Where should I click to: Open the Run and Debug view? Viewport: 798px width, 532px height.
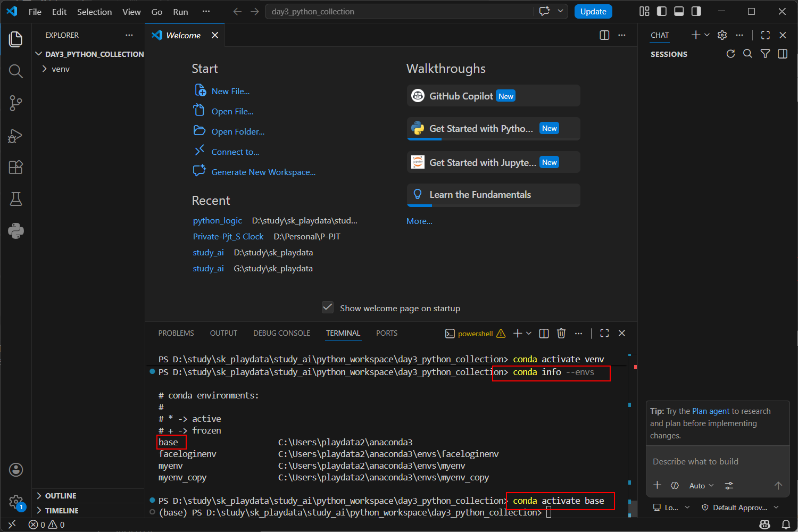coord(16,136)
